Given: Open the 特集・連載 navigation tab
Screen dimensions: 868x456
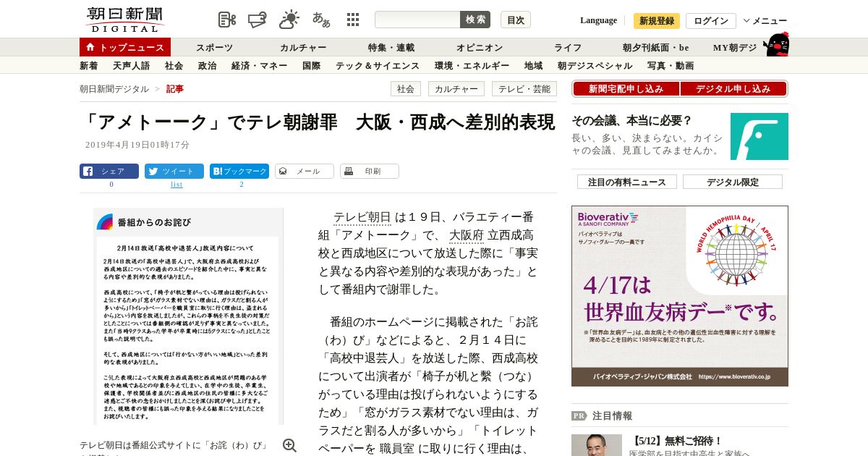Looking at the screenshot, I should [391, 48].
